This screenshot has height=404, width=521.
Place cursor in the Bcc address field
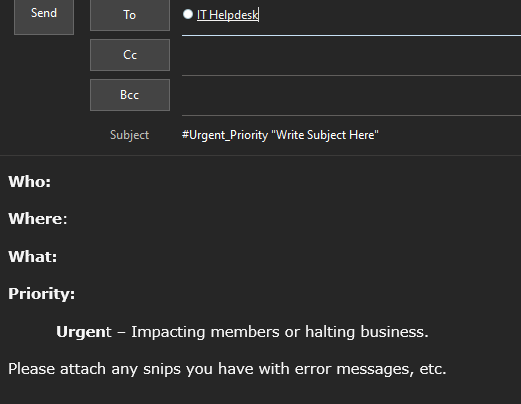tap(351, 96)
